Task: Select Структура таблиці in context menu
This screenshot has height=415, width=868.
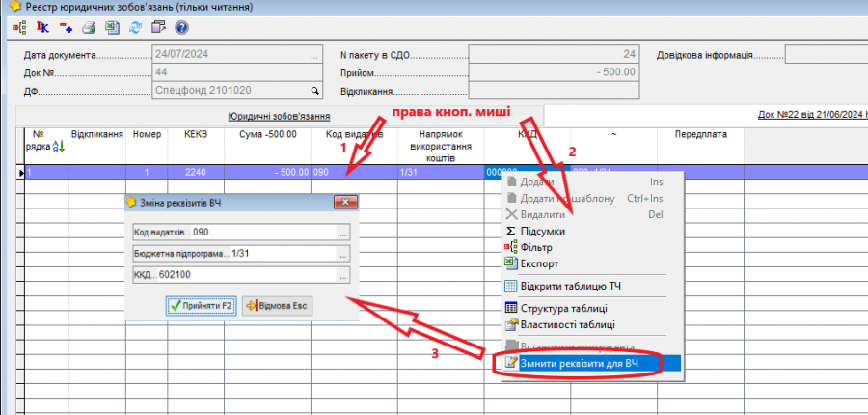Action: [562, 309]
